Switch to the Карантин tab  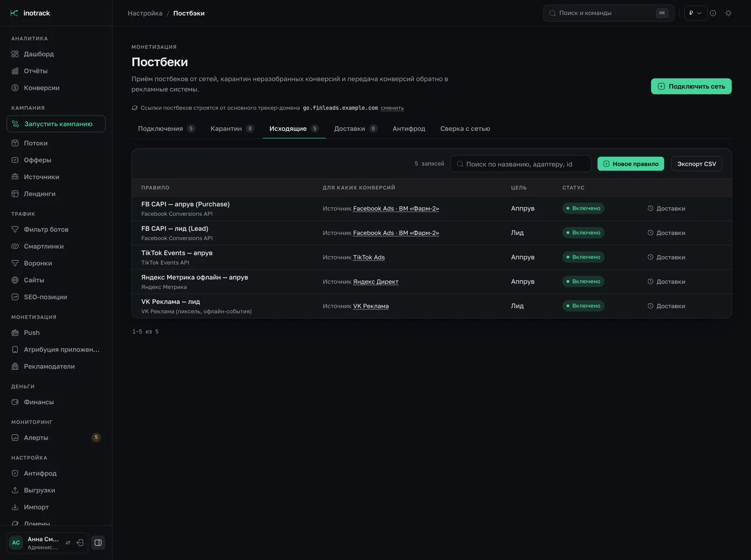point(232,129)
